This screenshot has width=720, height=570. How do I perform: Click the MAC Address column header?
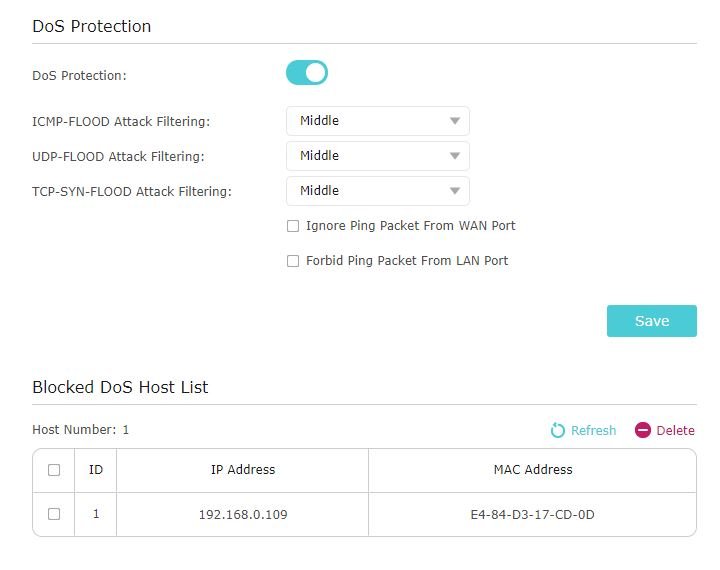[x=533, y=470]
